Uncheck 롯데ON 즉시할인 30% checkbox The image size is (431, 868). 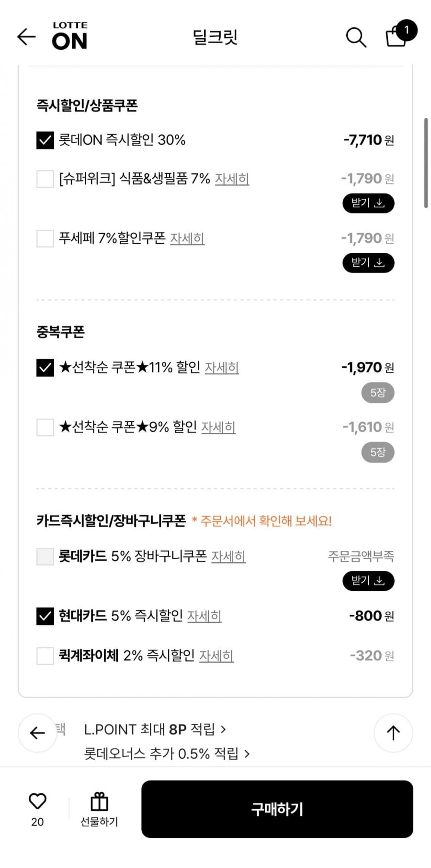click(x=45, y=140)
